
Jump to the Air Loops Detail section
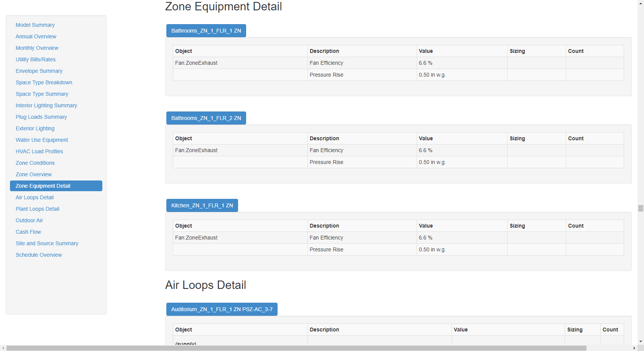34,197
